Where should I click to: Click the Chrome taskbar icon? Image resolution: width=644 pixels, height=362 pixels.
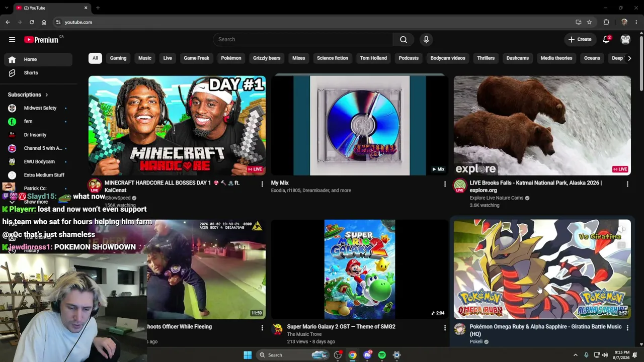353,355
